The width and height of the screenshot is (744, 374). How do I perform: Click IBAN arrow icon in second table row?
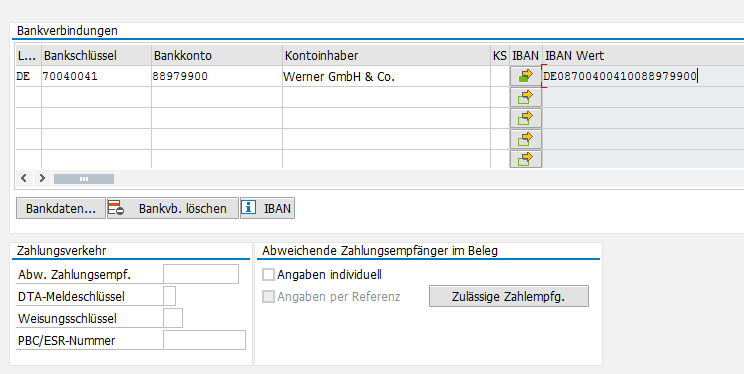pos(526,97)
